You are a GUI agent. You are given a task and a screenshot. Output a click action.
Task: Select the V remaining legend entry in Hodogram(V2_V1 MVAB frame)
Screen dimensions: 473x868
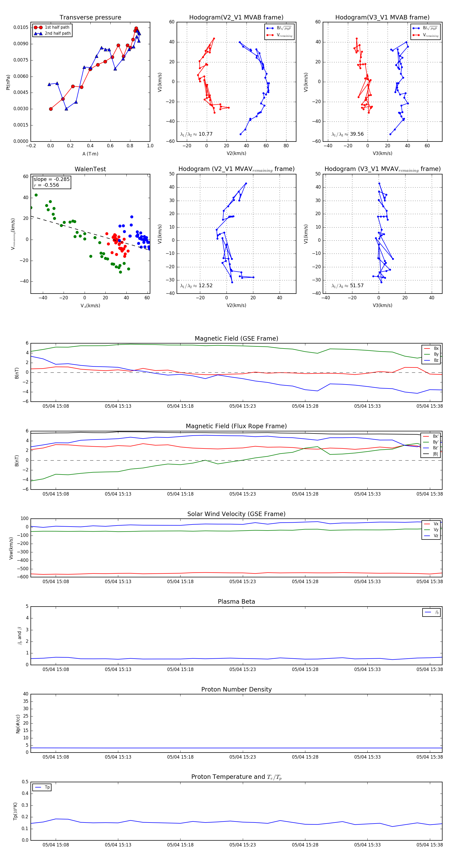pos(279,35)
